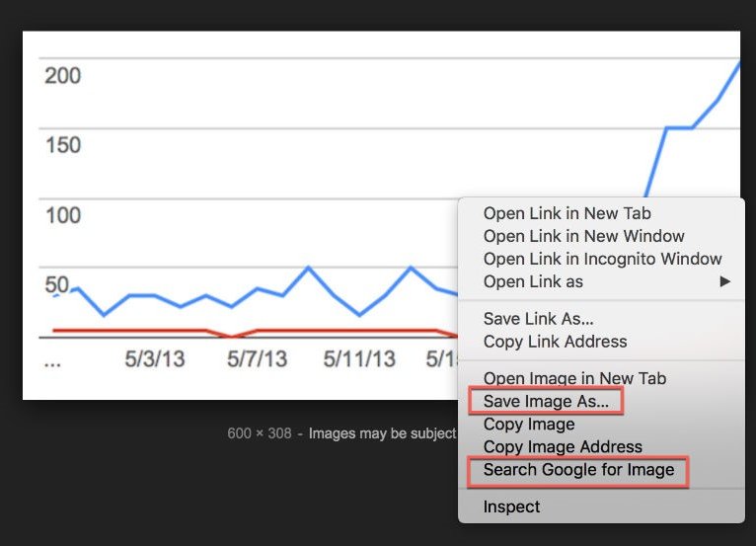Image resolution: width=756 pixels, height=546 pixels.
Task: Click Open Image in New Tab
Action: coord(574,378)
